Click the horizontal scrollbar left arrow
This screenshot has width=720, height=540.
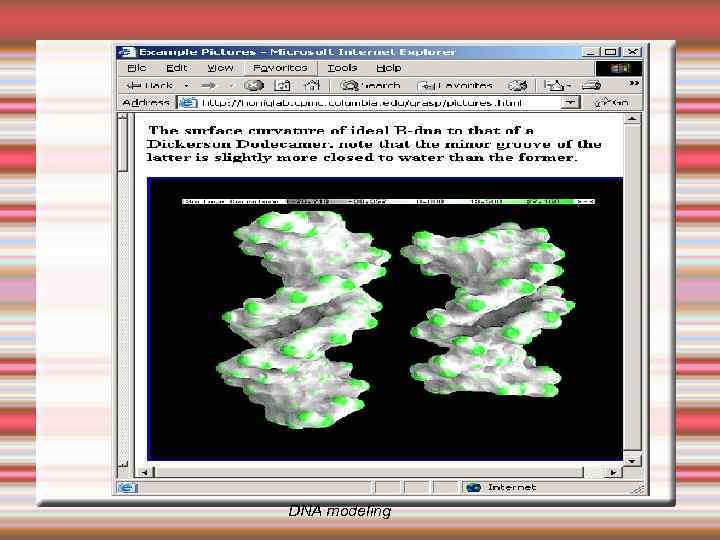(144, 472)
